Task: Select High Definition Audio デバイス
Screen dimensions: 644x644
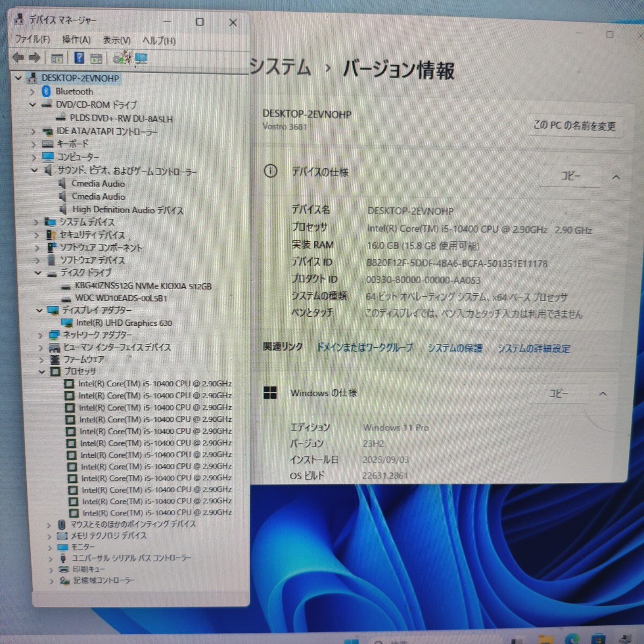Action: coord(128,210)
